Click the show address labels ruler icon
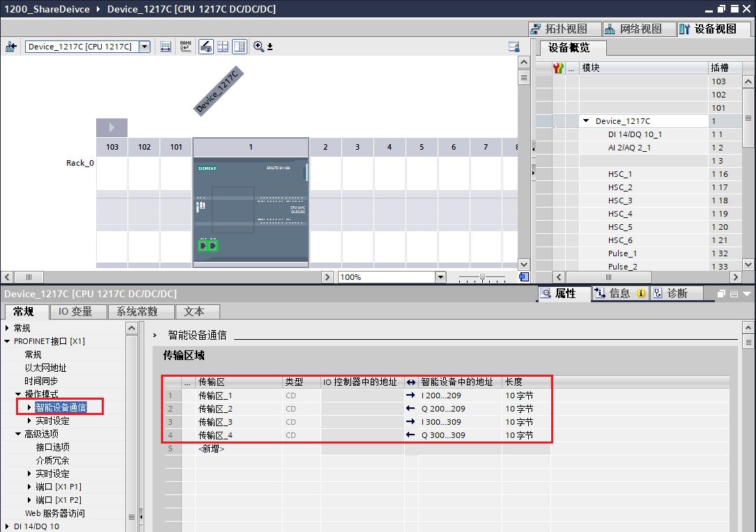Screen dimensions: 756x532 (165, 47)
